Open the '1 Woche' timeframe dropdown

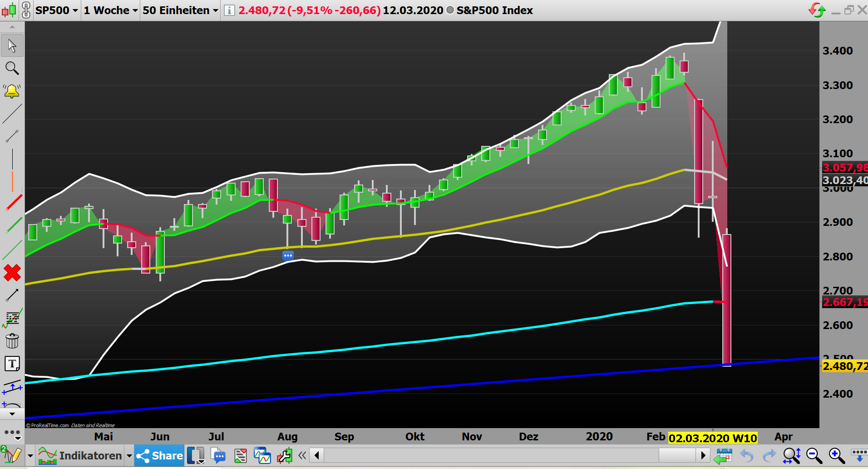click(109, 10)
